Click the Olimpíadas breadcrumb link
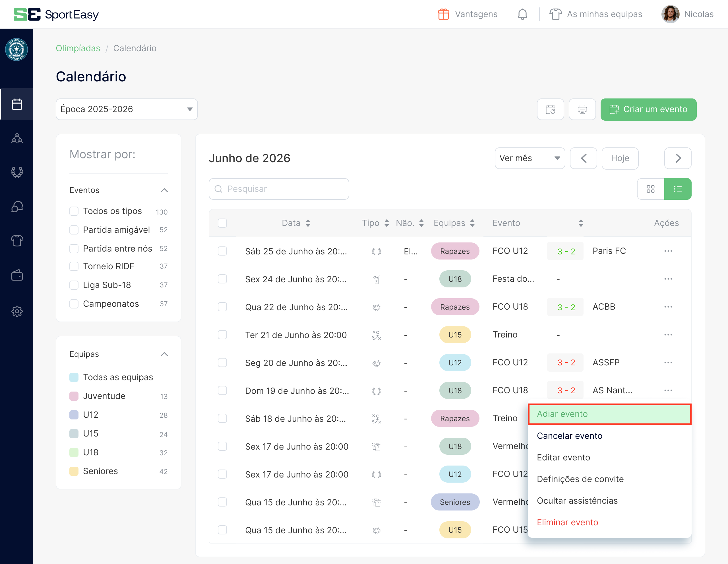Image resolution: width=728 pixels, height=564 pixels. click(78, 48)
